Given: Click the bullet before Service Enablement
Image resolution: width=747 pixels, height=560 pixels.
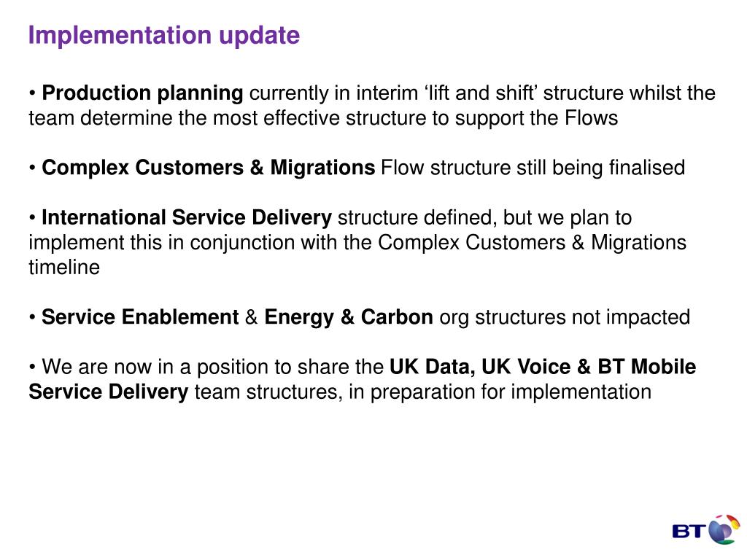Looking at the screenshot, I should point(32,317).
